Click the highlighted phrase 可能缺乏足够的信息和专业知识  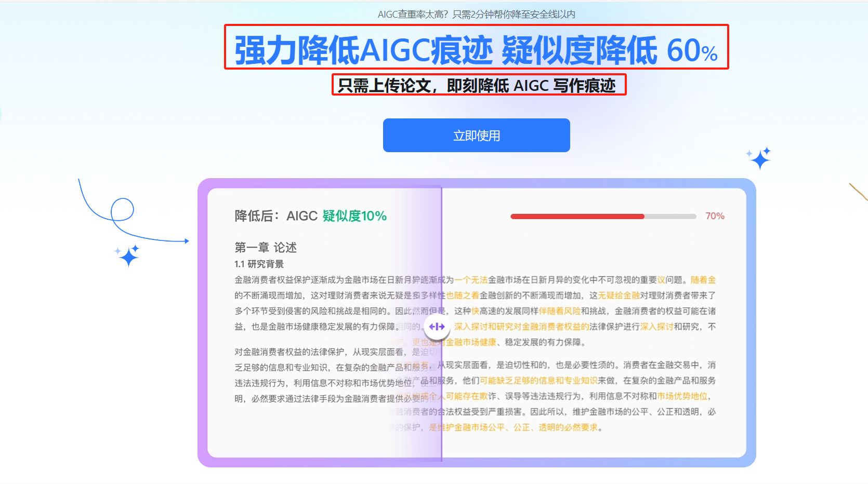(x=539, y=381)
